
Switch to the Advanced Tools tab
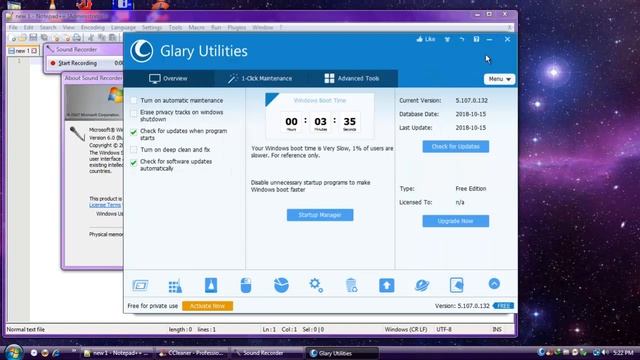pos(352,78)
